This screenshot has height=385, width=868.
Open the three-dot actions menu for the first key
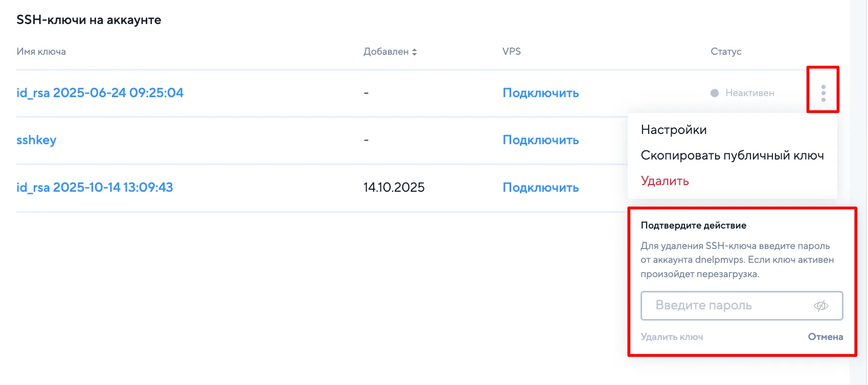(x=823, y=93)
